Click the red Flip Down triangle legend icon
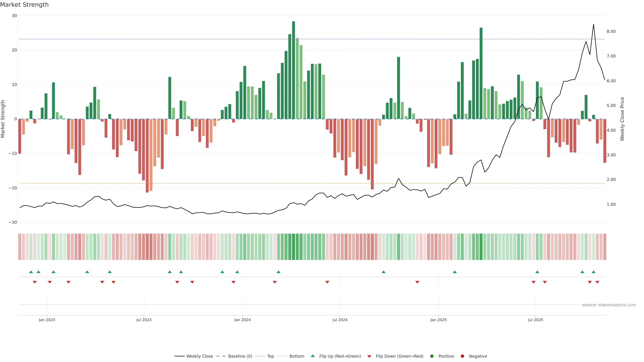Viewport: 644px width, 362px height. point(369,356)
